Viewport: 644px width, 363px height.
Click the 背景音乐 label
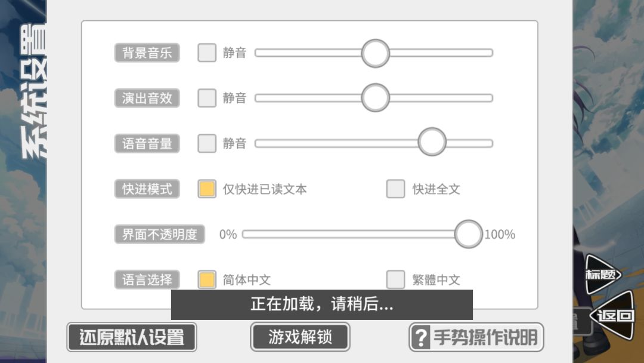point(147,53)
